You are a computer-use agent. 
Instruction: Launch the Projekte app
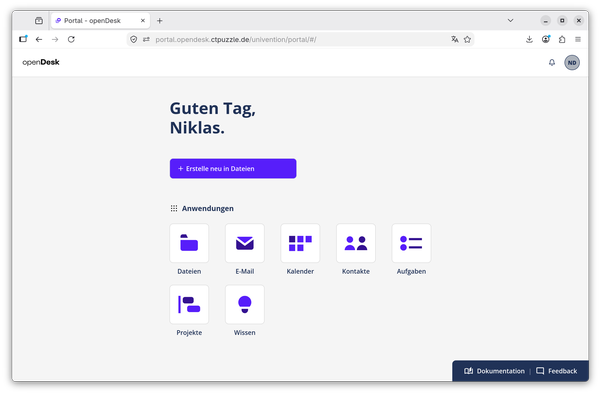tap(189, 304)
